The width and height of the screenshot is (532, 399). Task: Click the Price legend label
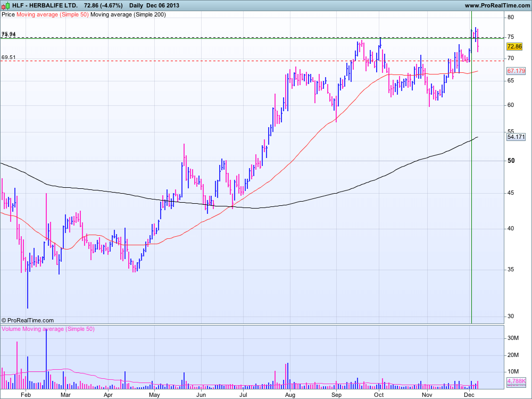[x=8, y=14]
